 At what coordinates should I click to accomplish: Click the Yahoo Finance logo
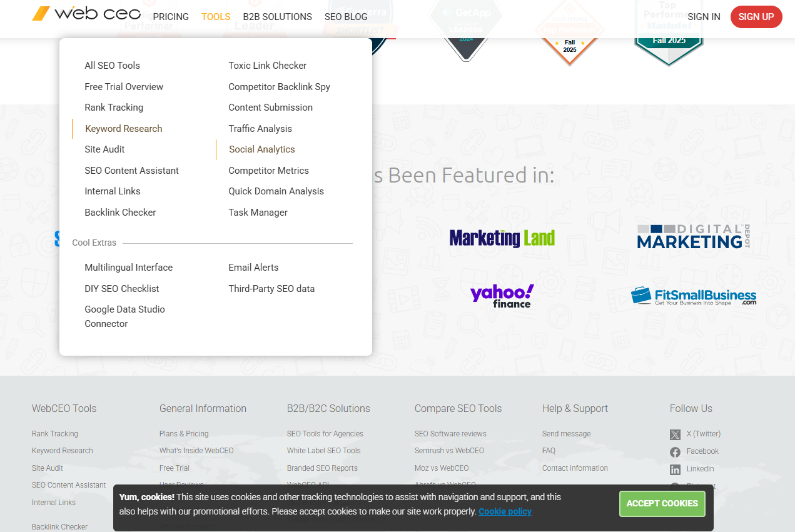pyautogui.click(x=502, y=294)
